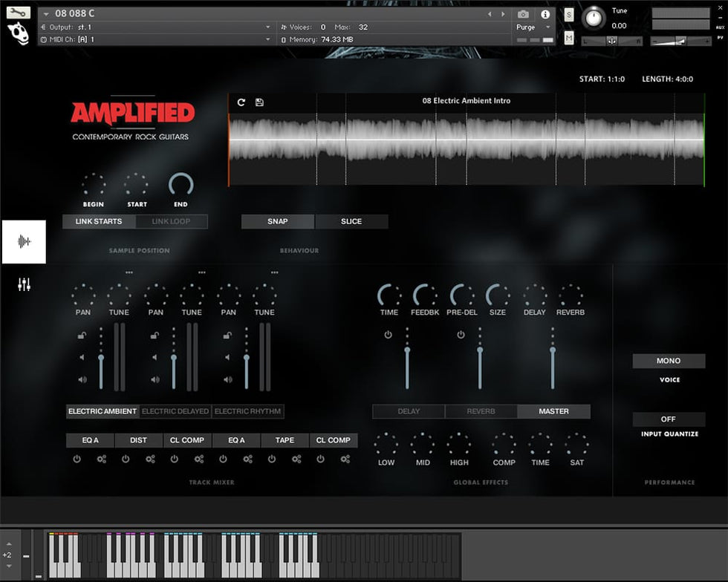Click the camera snapshot icon

coord(524,14)
